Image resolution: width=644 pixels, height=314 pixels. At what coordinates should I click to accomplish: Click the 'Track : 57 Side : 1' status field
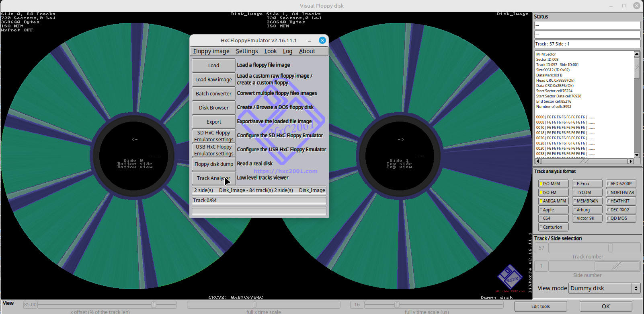tap(587, 44)
